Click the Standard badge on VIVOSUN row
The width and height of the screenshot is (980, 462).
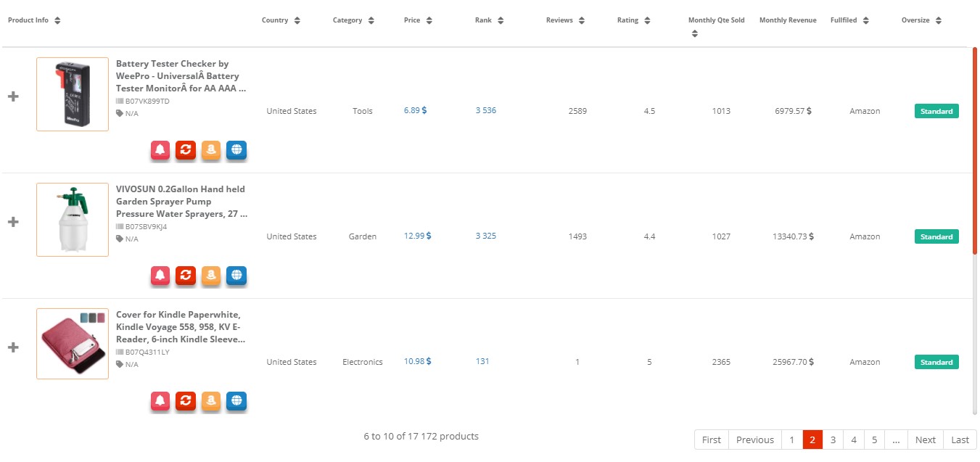coord(936,236)
